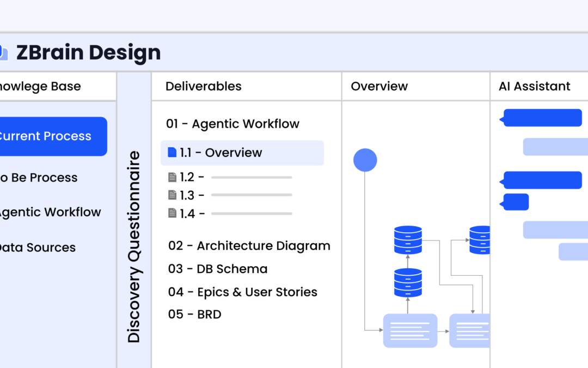588x368 pixels.
Task: Click the first light blue reply bubble
Action: coord(555,147)
